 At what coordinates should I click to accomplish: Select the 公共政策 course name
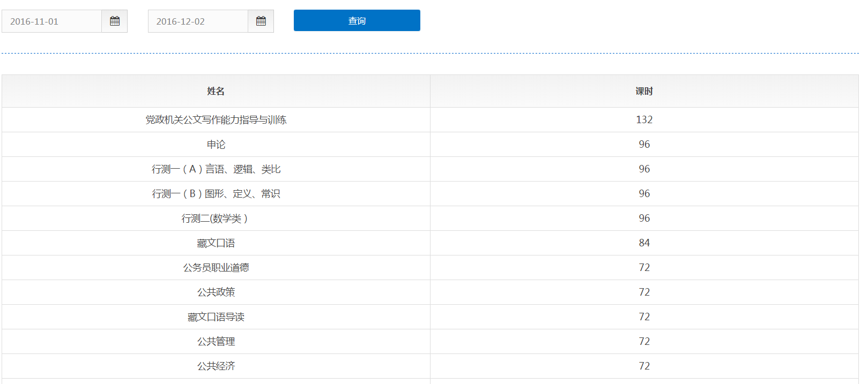[x=216, y=292]
